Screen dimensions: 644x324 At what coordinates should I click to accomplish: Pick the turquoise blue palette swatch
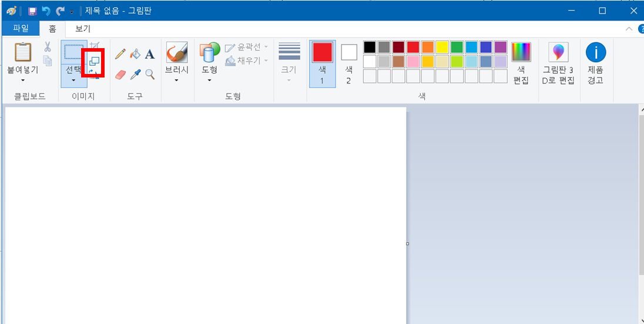471,47
